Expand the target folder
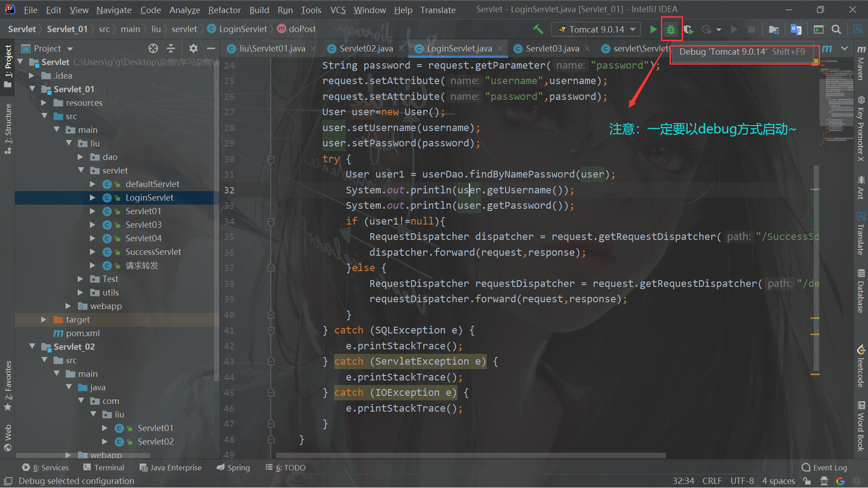The width and height of the screenshot is (868, 488). click(x=44, y=319)
